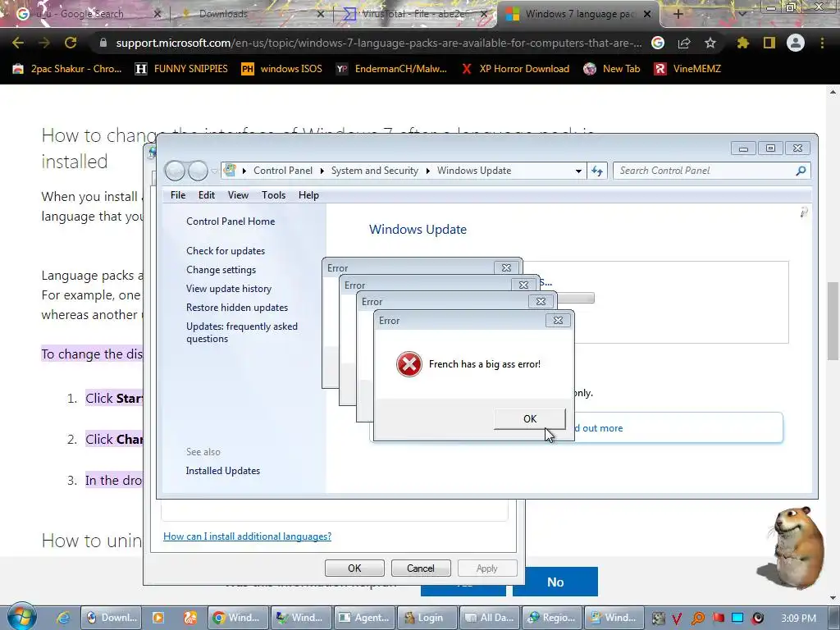Click the clock showing 3:09 PM
This screenshot has width=840, height=630.
click(x=799, y=619)
